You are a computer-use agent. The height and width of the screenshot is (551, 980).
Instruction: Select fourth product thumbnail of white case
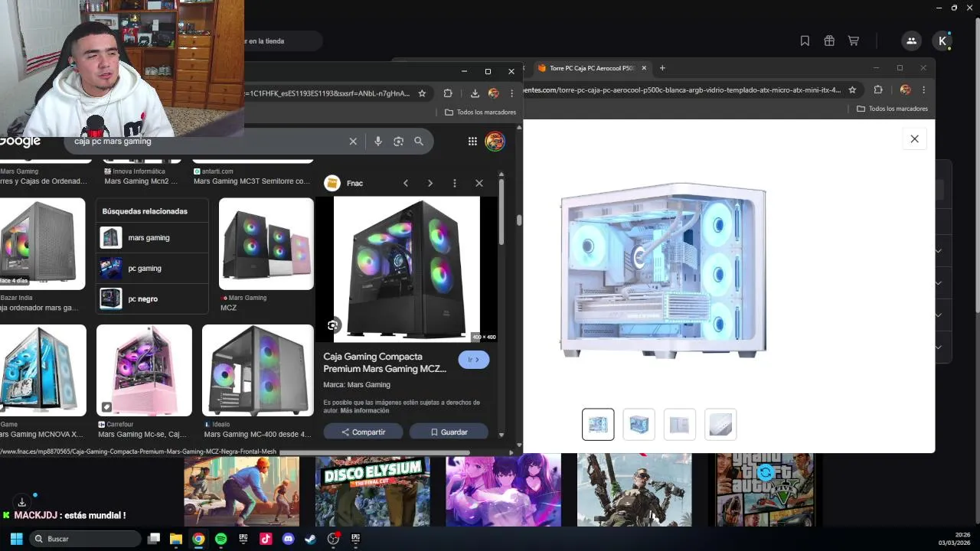[720, 425]
